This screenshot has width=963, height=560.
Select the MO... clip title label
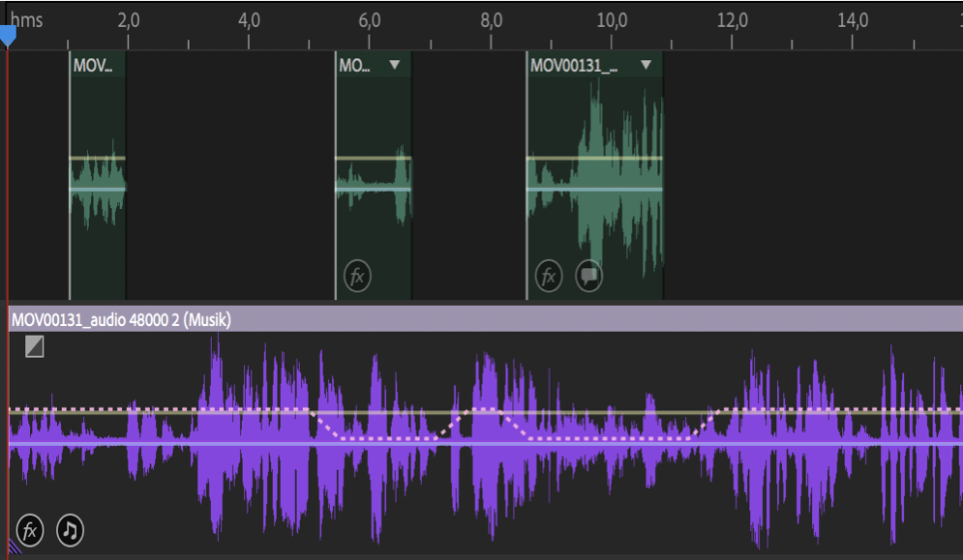point(354,65)
